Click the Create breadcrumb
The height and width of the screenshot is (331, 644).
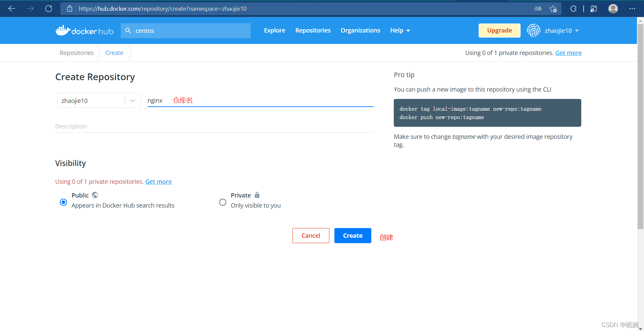coord(114,53)
